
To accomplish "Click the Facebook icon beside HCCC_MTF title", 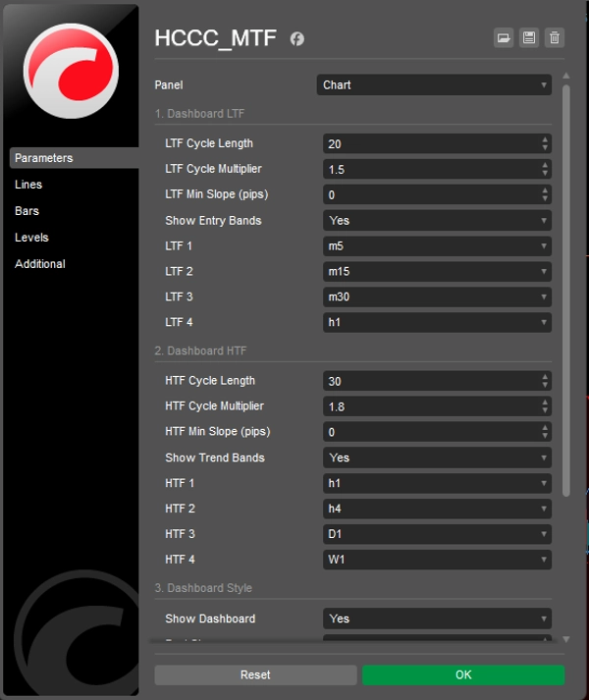I will click(x=297, y=39).
